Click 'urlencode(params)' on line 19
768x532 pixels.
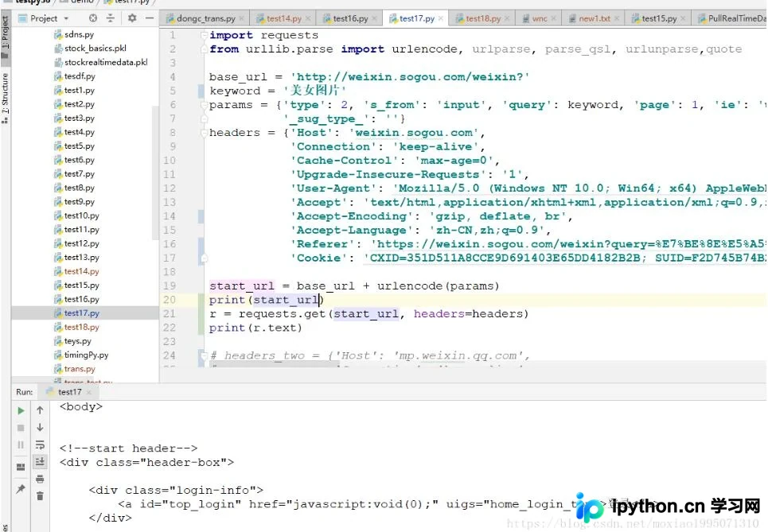coord(438,285)
